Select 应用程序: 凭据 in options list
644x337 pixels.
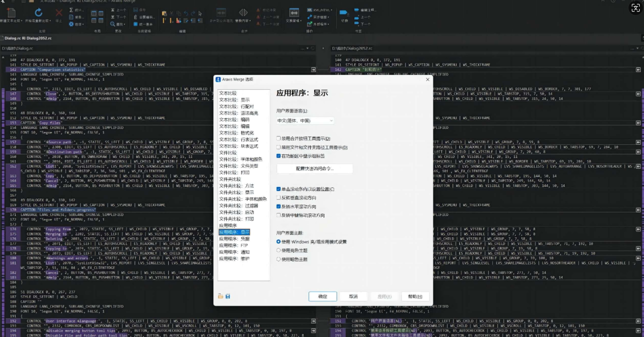coord(234,239)
